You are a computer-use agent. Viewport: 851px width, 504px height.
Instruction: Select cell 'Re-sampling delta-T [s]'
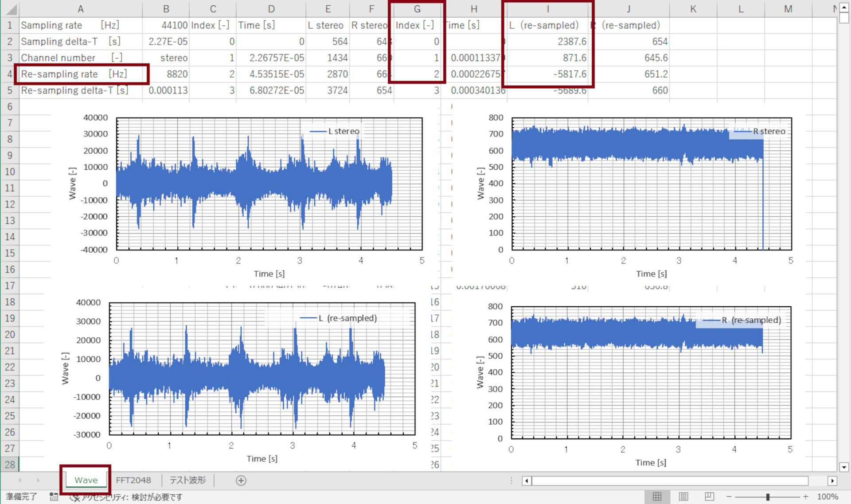80,90
